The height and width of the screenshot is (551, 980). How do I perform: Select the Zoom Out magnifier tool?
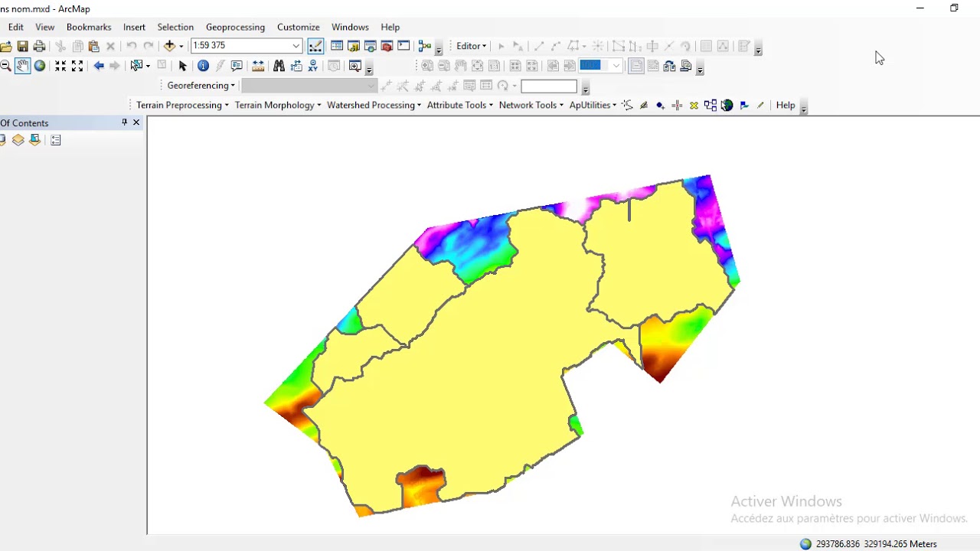[5, 66]
